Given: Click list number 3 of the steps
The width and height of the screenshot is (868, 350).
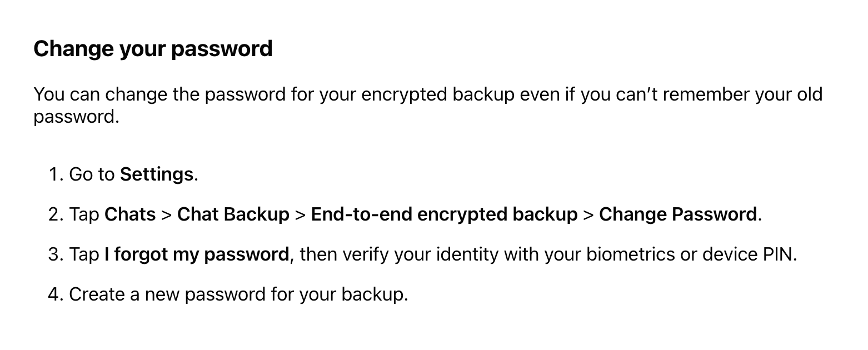Looking at the screenshot, I should tap(56, 254).
